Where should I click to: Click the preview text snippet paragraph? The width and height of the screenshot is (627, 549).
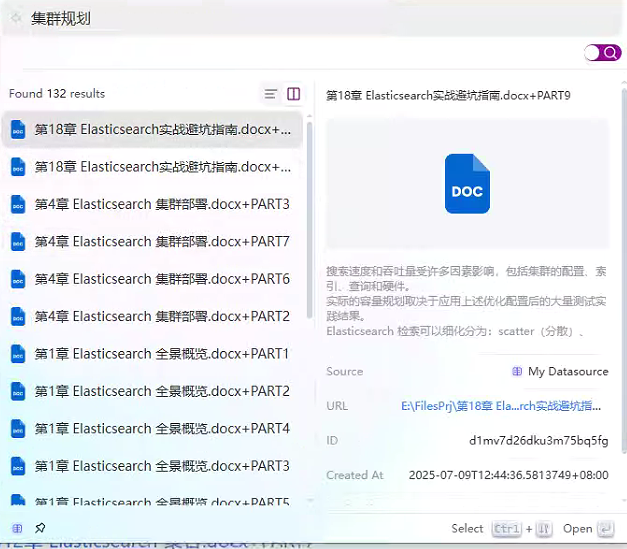pos(466,301)
